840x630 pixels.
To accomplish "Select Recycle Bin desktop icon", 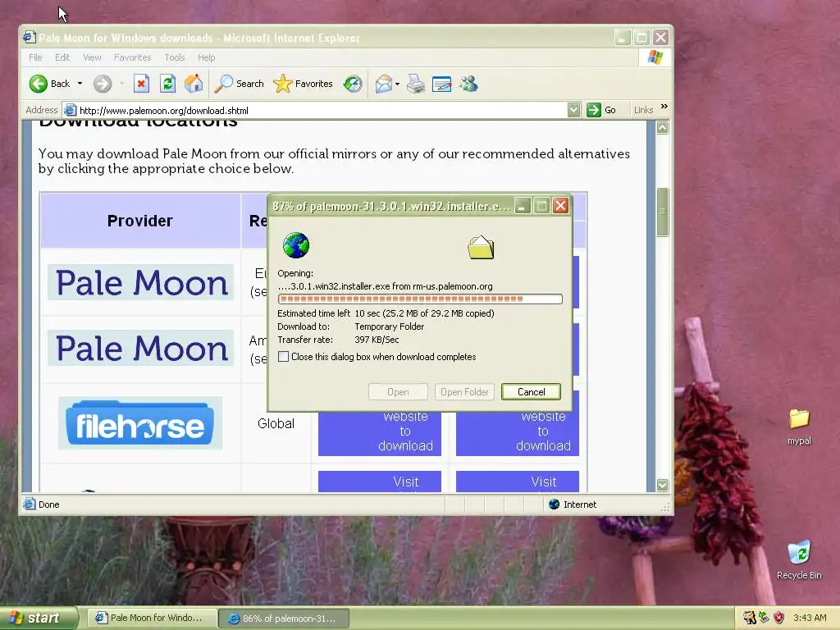I will point(799,559).
